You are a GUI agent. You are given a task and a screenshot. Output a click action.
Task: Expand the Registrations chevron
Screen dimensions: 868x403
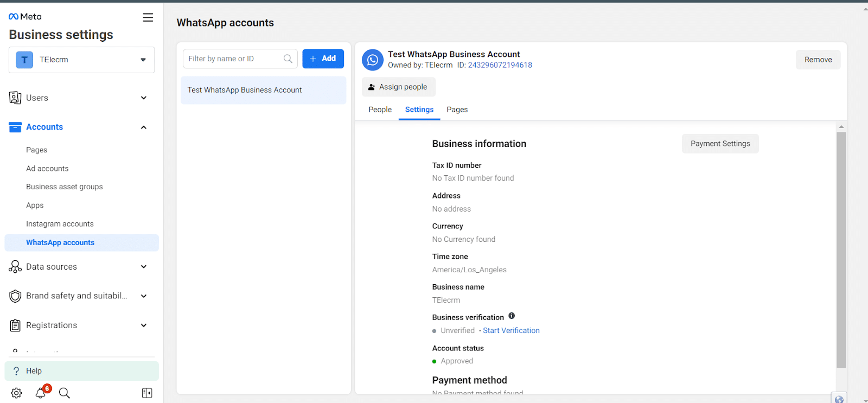pyautogui.click(x=144, y=325)
